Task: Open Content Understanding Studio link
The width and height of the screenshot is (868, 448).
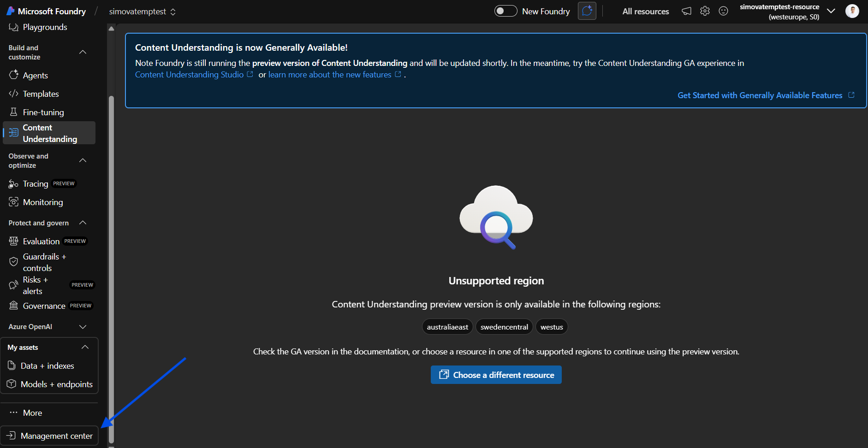Action: tap(189, 75)
